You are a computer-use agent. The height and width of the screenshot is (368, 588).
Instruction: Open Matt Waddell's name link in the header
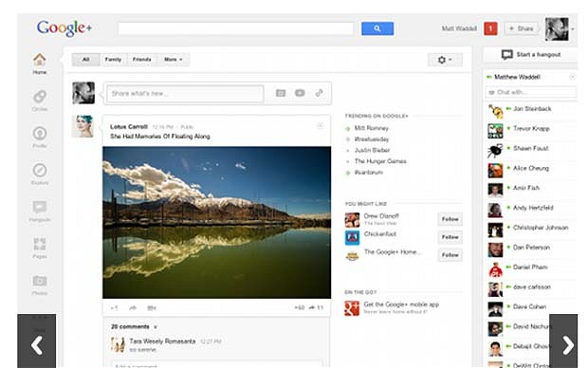pyautogui.click(x=459, y=28)
